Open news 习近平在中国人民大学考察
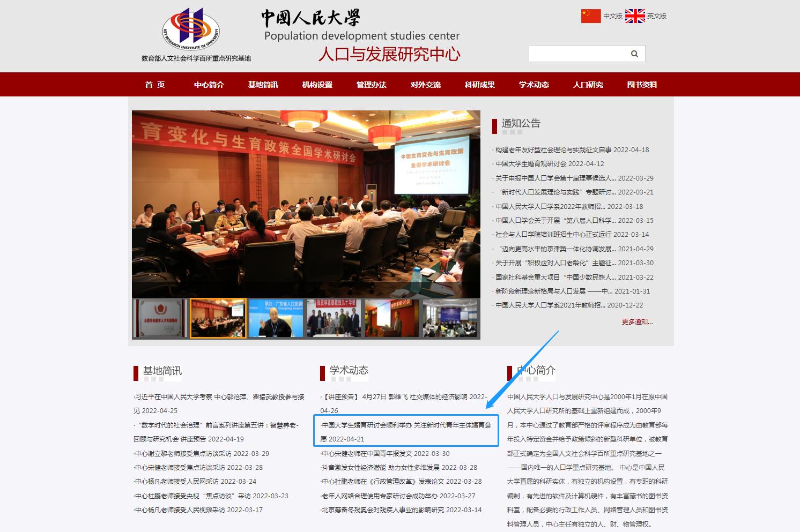Viewport: 800px width, 532px height. [x=218, y=396]
